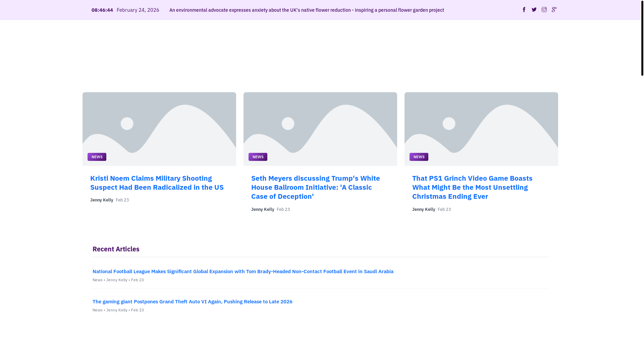Click the environmental advocate ticker headline
The image size is (644, 362).
point(307,10)
